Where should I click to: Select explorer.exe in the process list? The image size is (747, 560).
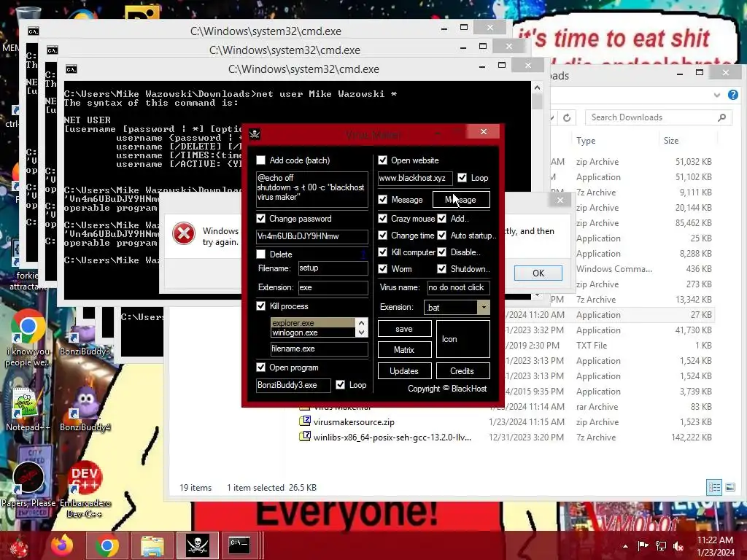pos(312,323)
